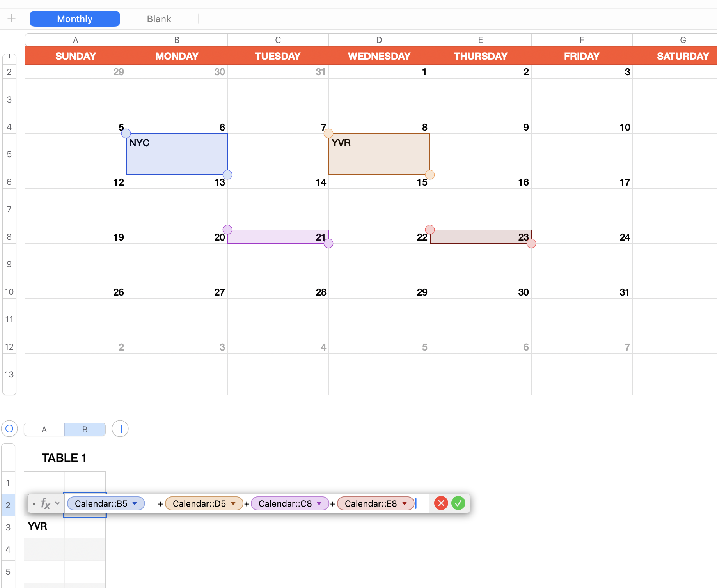The height and width of the screenshot is (588, 717).
Task: Select row 11 header of the calendar
Action: [9, 319]
